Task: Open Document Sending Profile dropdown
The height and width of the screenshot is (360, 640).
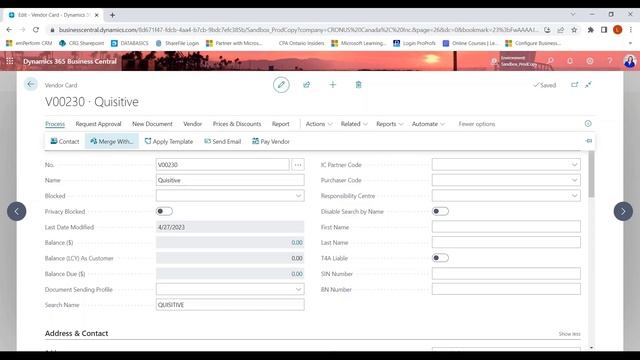Action: 298,289
